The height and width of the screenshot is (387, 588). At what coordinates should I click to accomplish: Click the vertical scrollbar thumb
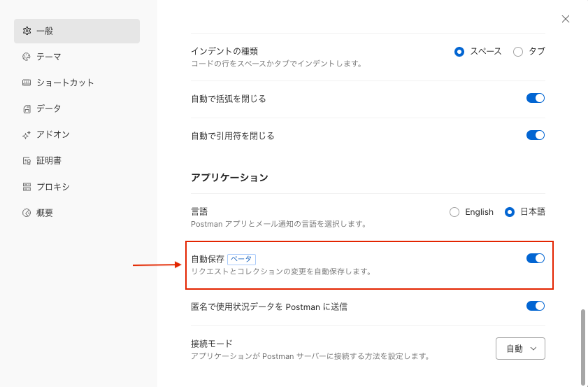582,347
